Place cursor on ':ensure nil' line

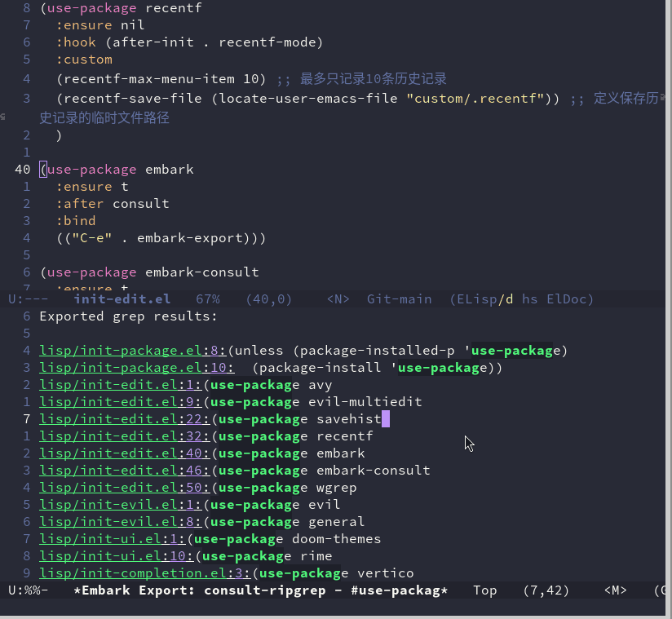coord(100,24)
